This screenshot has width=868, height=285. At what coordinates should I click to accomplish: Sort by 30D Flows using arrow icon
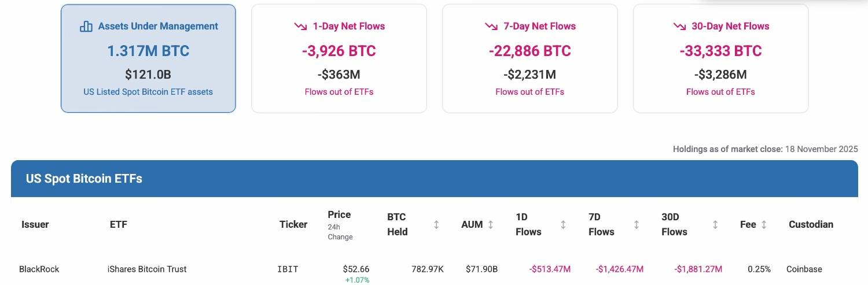(715, 224)
